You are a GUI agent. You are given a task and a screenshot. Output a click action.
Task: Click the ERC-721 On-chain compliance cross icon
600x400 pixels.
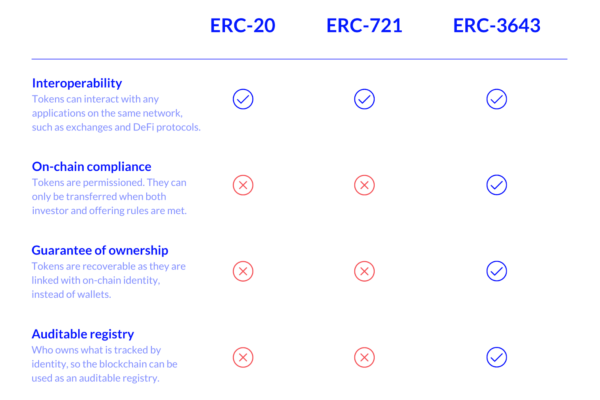click(x=364, y=185)
